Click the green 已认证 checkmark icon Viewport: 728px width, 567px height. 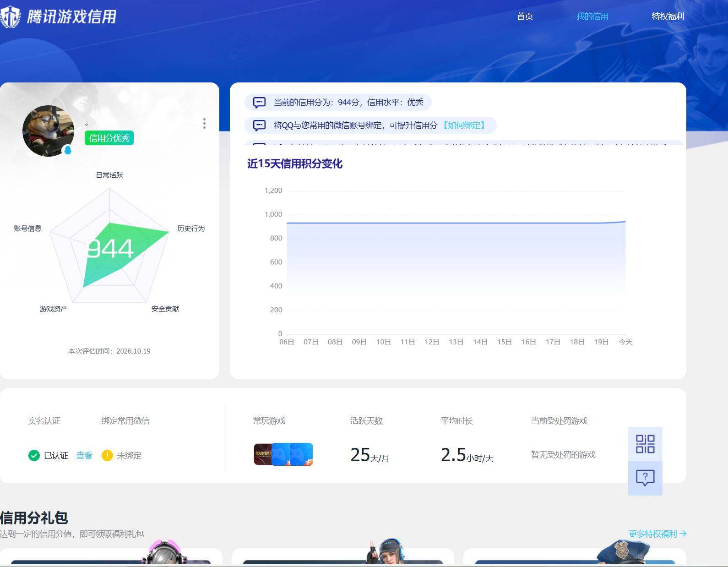(x=34, y=455)
